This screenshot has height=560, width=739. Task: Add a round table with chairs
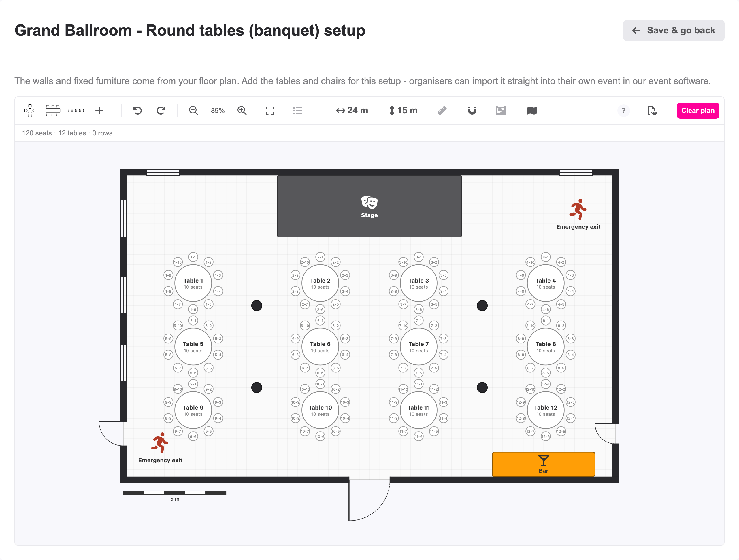click(30, 111)
